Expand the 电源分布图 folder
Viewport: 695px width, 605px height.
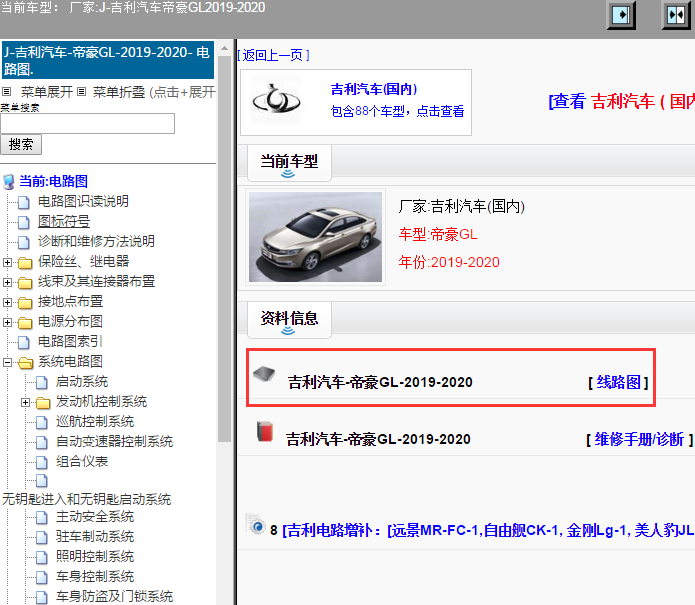[7, 322]
